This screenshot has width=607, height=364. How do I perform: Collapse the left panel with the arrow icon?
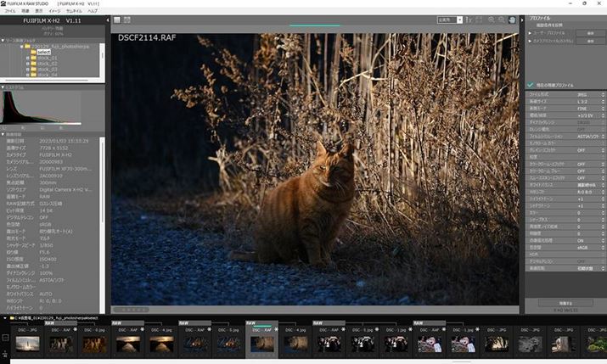coord(108,20)
